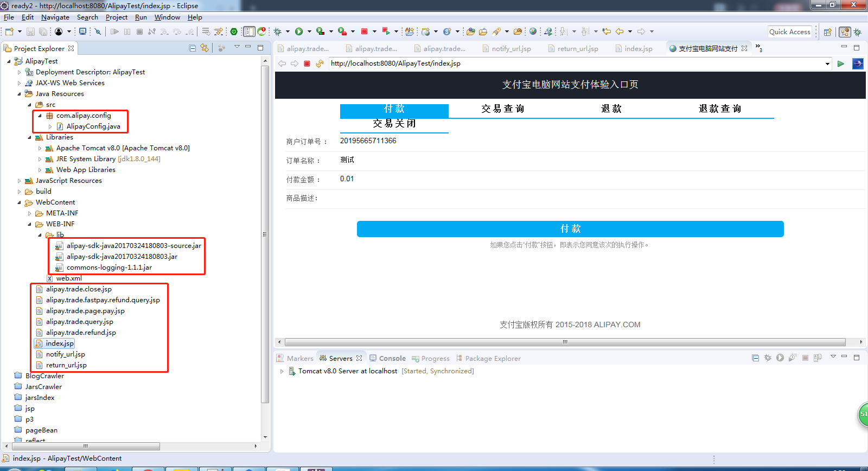The width and height of the screenshot is (868, 471).
Task: Expand Tomcat v8.0 Server at localhost
Action: click(282, 371)
